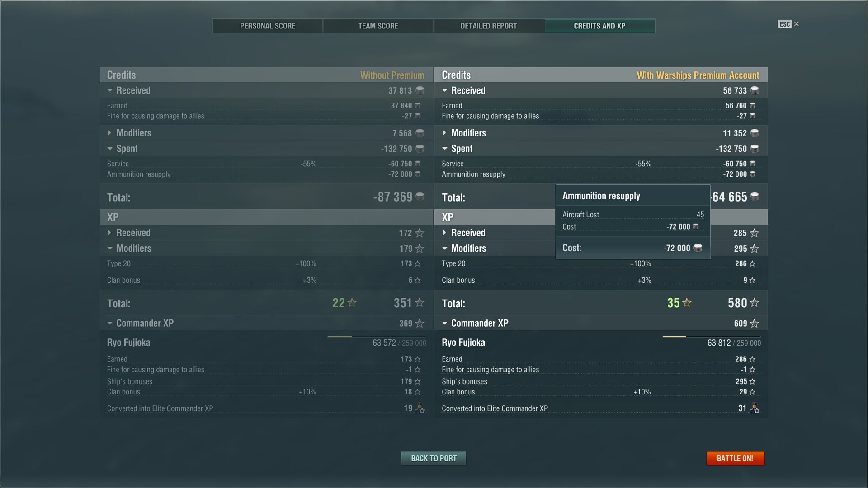Click star icon next to green 35
The height and width of the screenshot is (488, 868).
pos(687,303)
